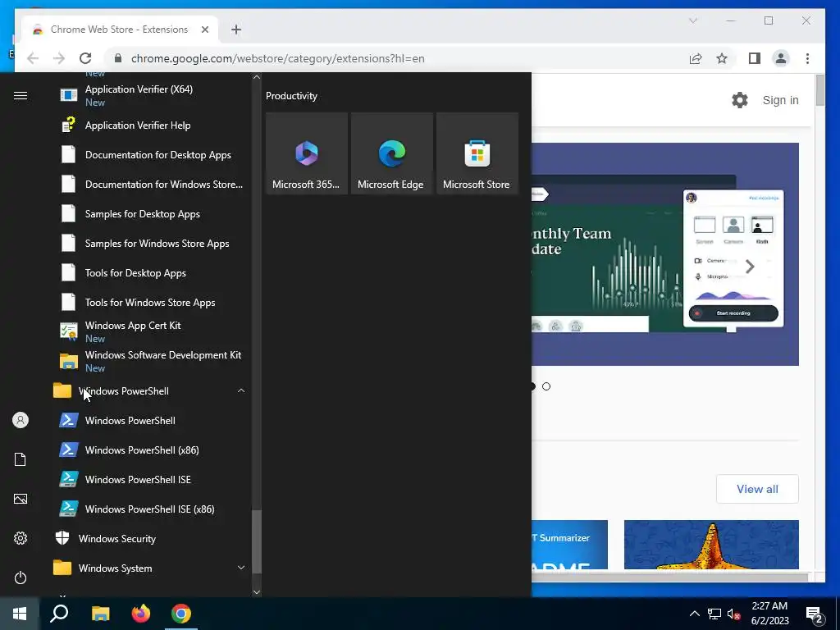The image size is (840, 630).
Task: Expand the Start menu hamburger navigation
Action: pyautogui.click(x=21, y=95)
